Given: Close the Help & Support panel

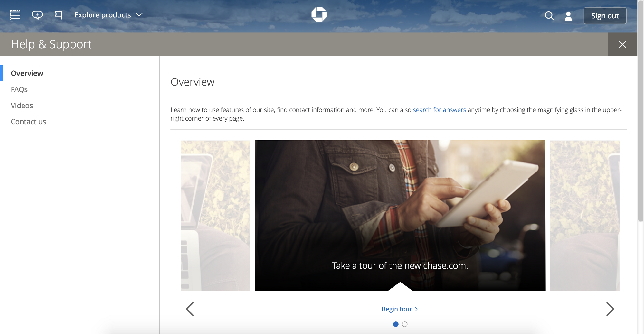Looking at the screenshot, I should click(x=622, y=44).
